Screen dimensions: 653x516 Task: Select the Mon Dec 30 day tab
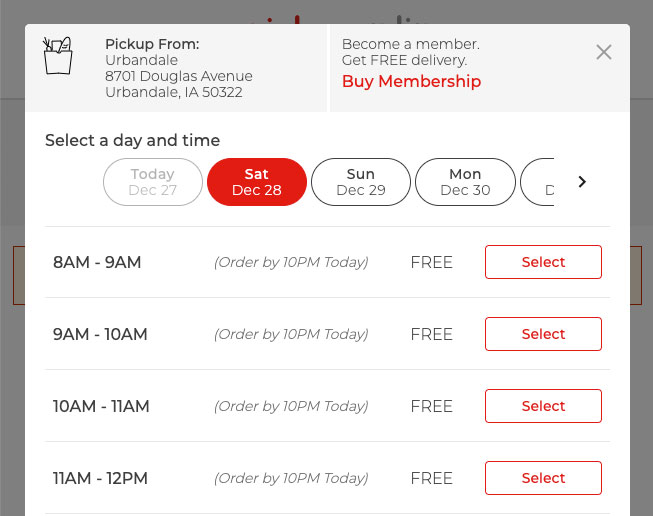(465, 182)
